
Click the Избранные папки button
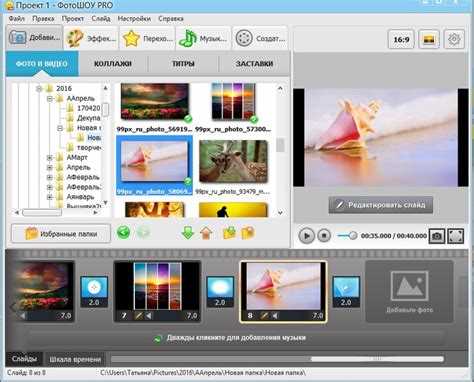click(x=61, y=233)
